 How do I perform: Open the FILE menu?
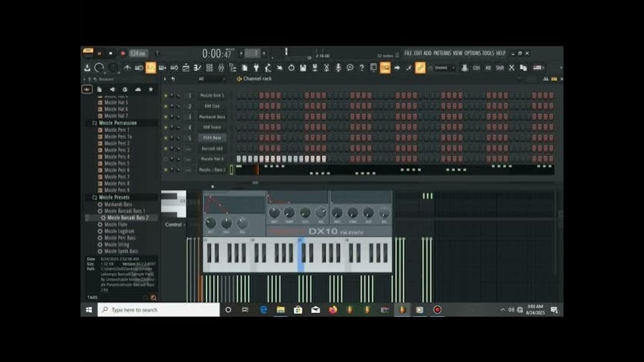(408, 53)
